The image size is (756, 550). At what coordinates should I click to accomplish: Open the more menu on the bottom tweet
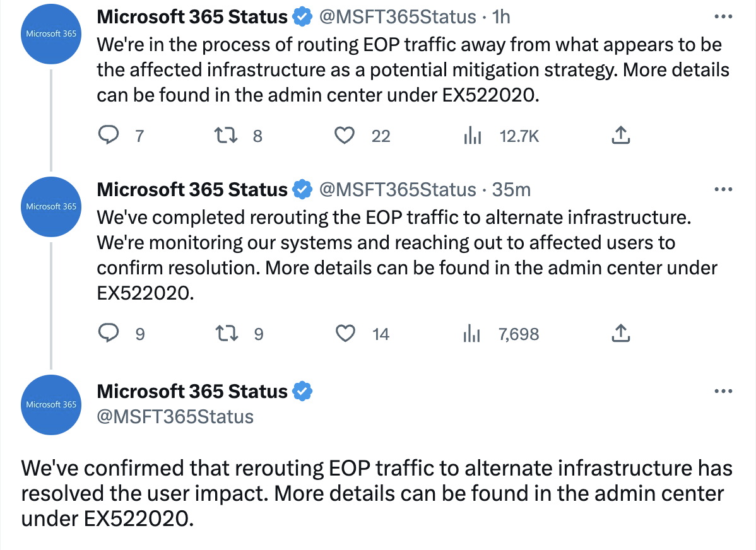click(x=723, y=390)
